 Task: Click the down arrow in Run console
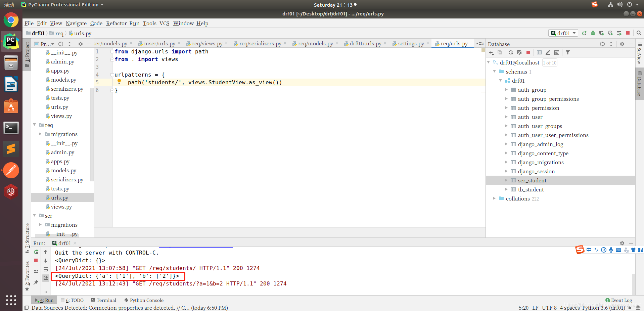[46, 261]
